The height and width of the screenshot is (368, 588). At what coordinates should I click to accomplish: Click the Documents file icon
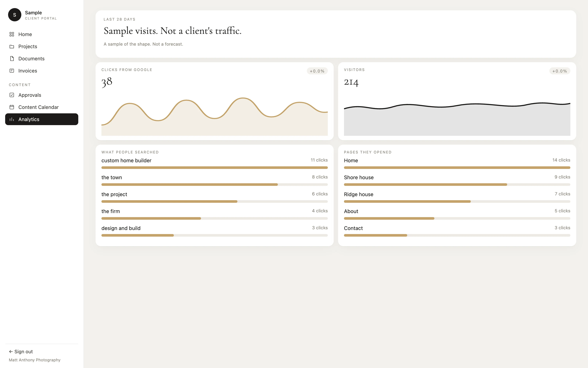coord(12,59)
